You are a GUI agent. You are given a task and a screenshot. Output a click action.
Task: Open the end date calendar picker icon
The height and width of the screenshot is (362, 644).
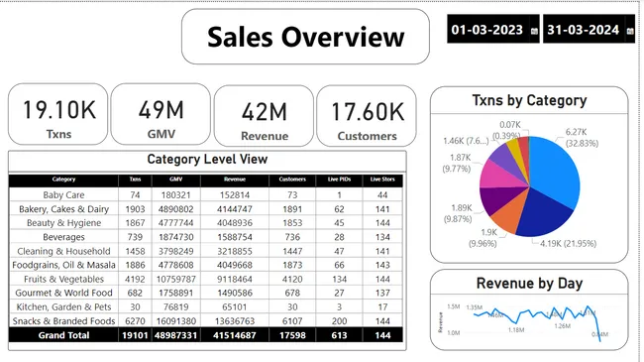630,31
